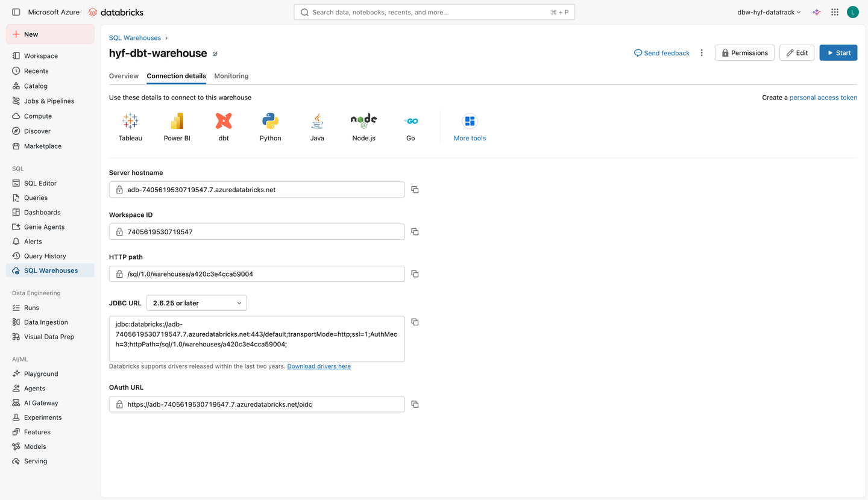The height and width of the screenshot is (500, 868).
Task: Go to SQL Warehouses sidebar item
Action: pos(50,270)
